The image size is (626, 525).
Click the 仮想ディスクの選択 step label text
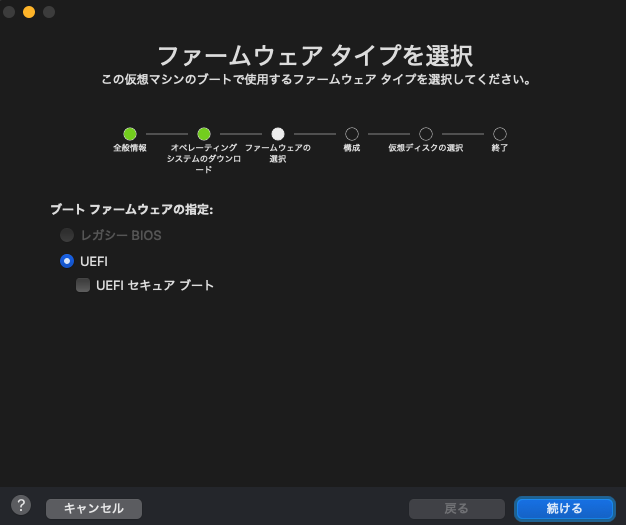[426, 148]
